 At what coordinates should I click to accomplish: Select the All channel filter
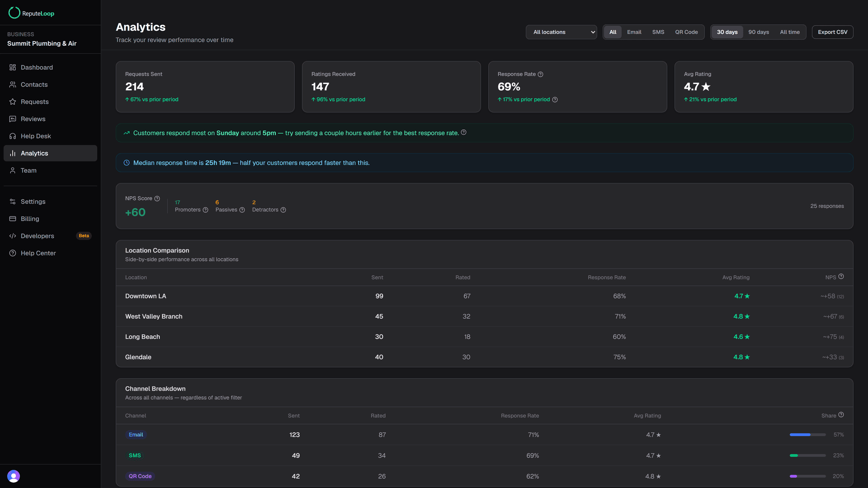613,32
